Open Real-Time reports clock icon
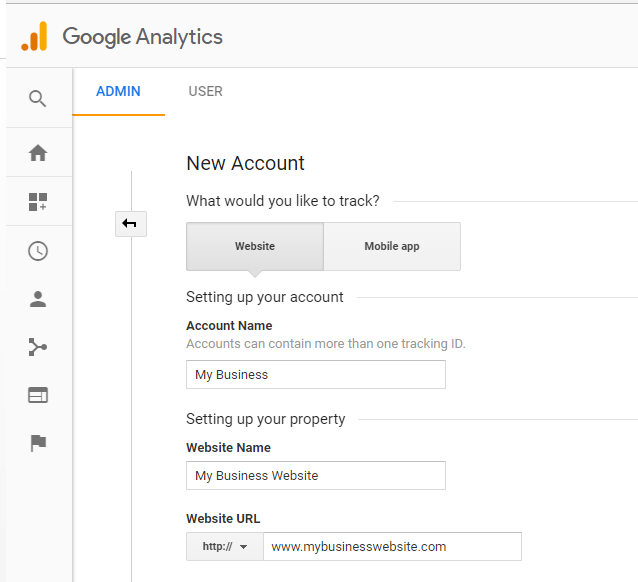Image resolution: width=638 pixels, height=582 pixels. [38, 251]
